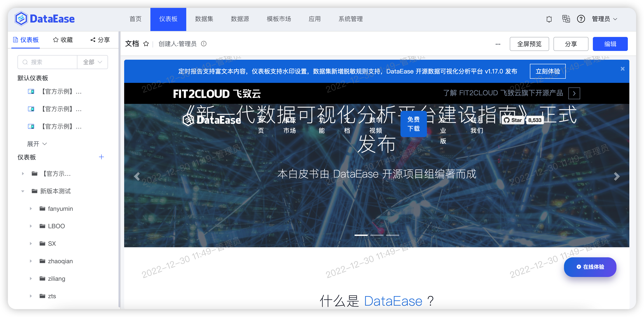Screen dimensions: 644x317
Task: Expand the zhaoqian folder arrow
Action: point(31,261)
